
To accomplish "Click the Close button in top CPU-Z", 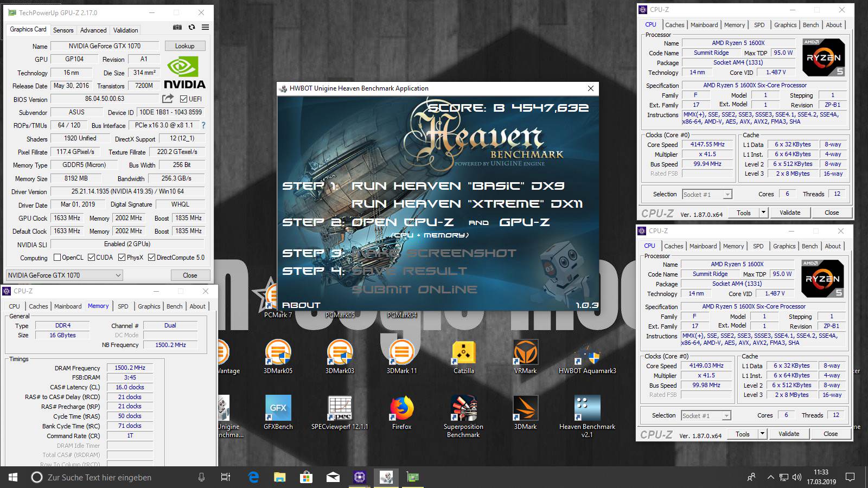I will coord(832,213).
